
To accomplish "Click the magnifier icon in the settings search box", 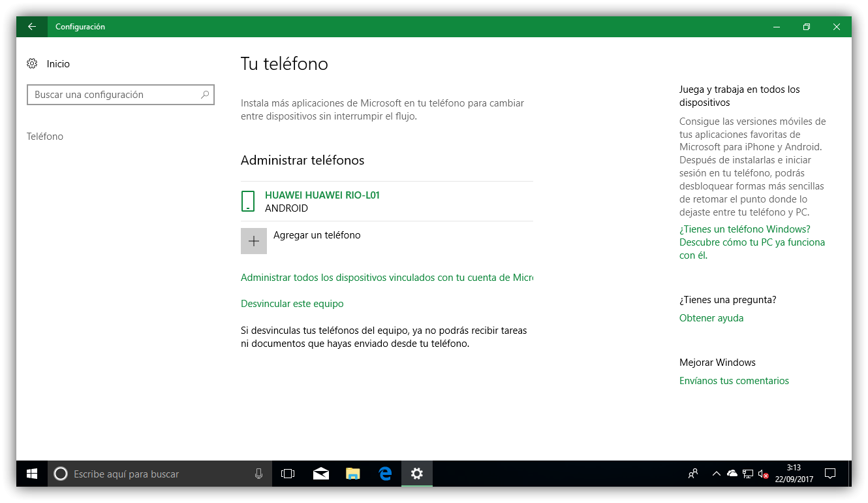I will [x=205, y=95].
